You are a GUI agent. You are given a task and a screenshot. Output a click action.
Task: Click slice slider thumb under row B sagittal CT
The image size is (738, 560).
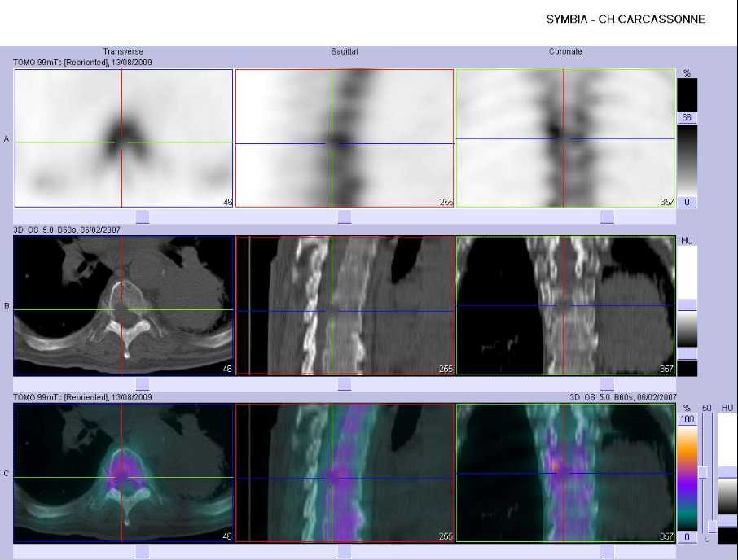click(345, 383)
